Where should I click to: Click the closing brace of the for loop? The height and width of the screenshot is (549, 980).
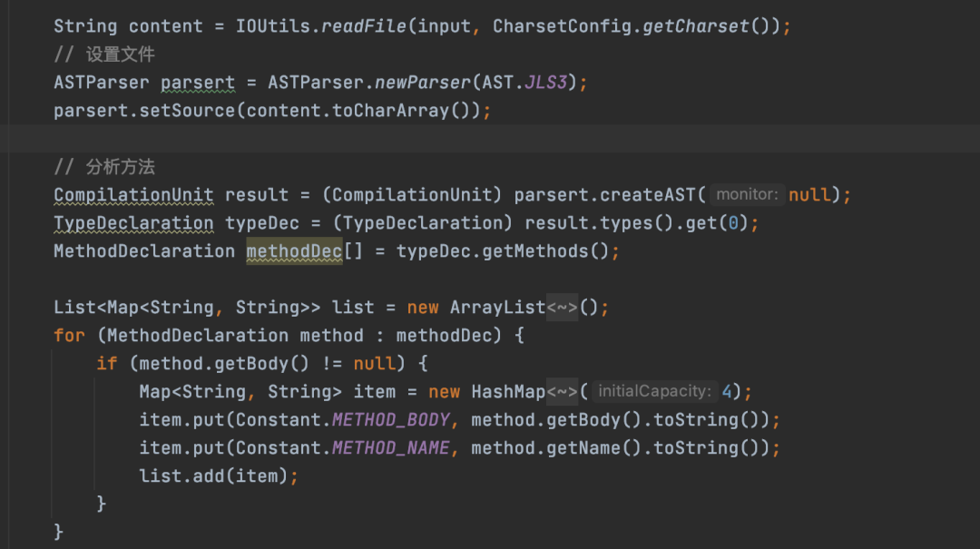[x=59, y=532]
